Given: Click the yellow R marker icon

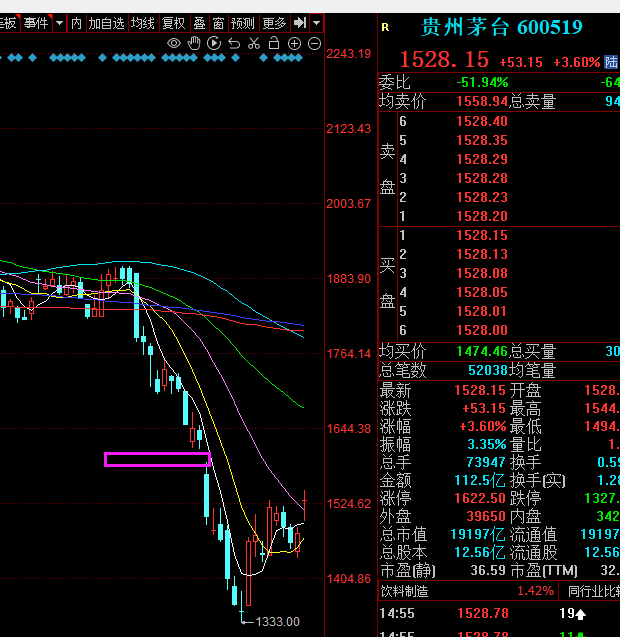Looking at the screenshot, I should coord(385,27).
